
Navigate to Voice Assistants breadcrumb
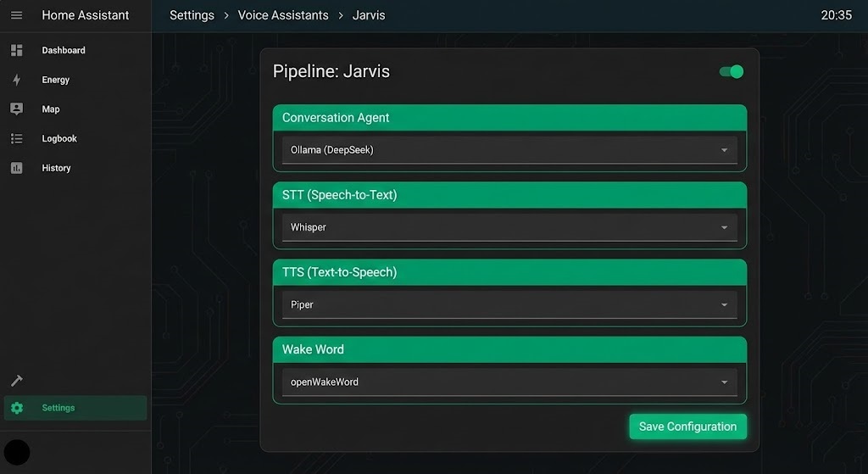click(x=283, y=15)
